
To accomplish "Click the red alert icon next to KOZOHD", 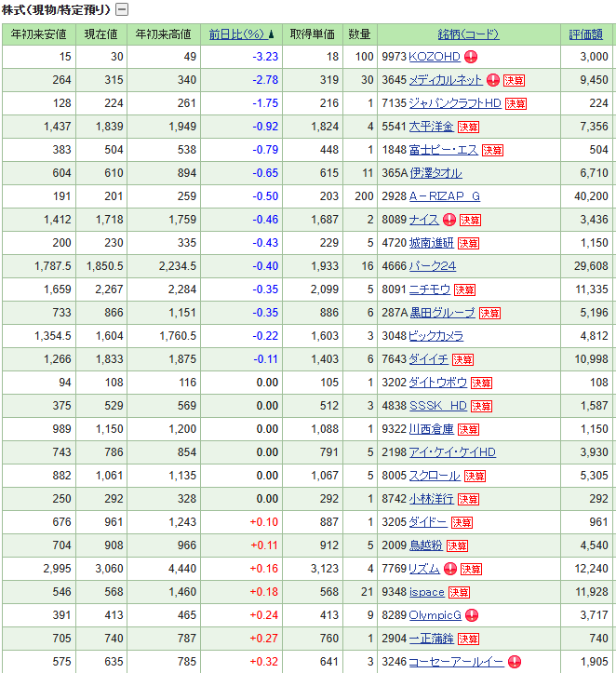I will click(471, 57).
